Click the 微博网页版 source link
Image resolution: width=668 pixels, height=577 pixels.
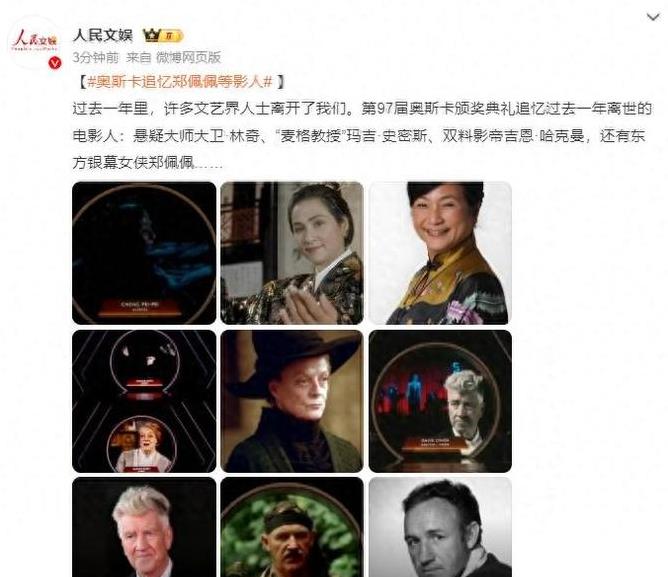188,57
